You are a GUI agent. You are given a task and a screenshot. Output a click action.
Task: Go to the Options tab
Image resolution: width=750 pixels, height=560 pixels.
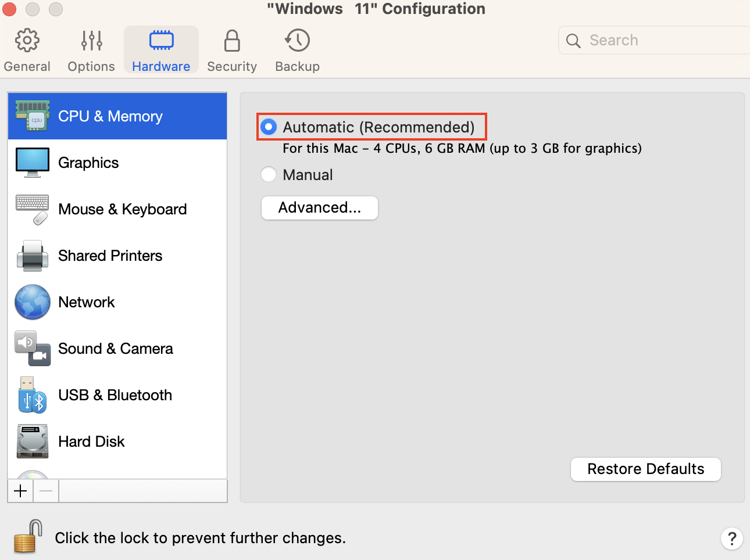pyautogui.click(x=91, y=49)
